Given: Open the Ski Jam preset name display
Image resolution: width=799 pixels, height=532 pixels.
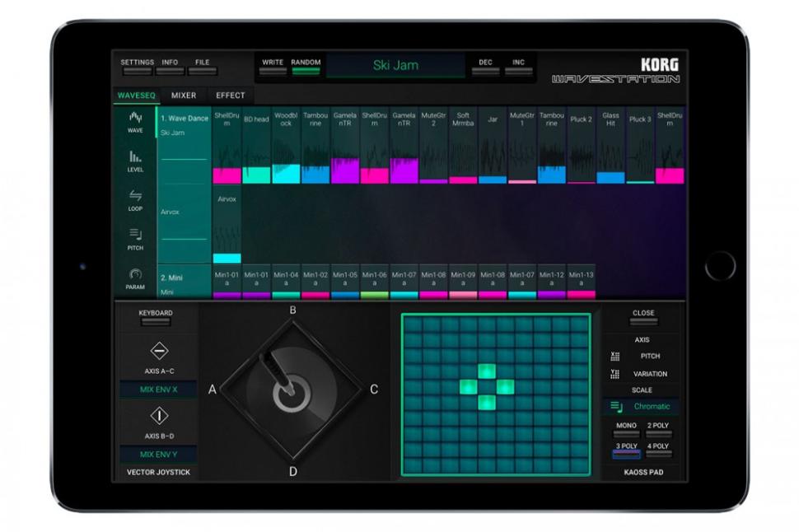Looking at the screenshot, I should [395, 66].
